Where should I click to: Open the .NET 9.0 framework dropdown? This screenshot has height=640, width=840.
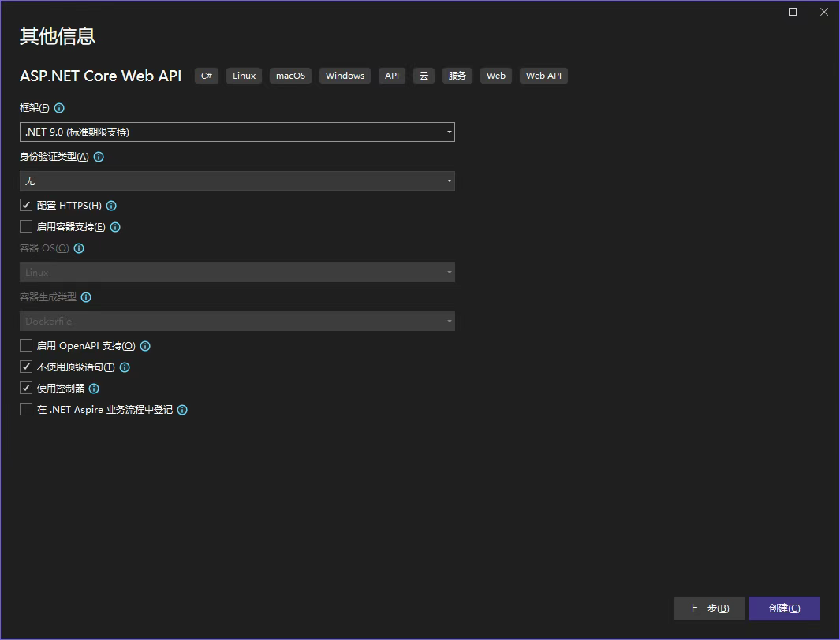pos(237,132)
